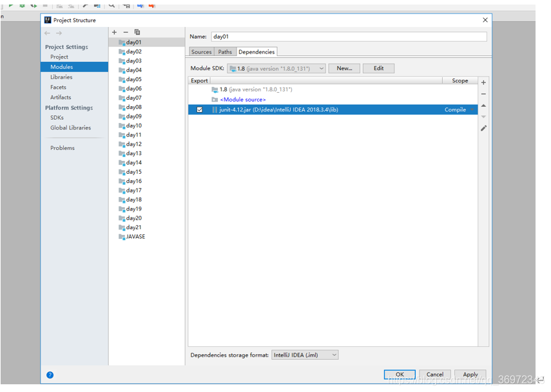Screen dimensions: 551x392
Task: Click the OK button
Action: tap(400, 375)
